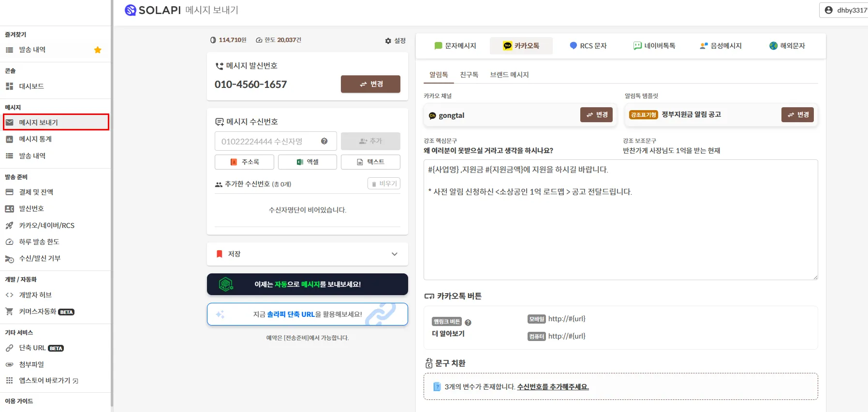868x412 pixels.
Task: Open the 네이버톡톡 tab
Action: [x=654, y=46]
